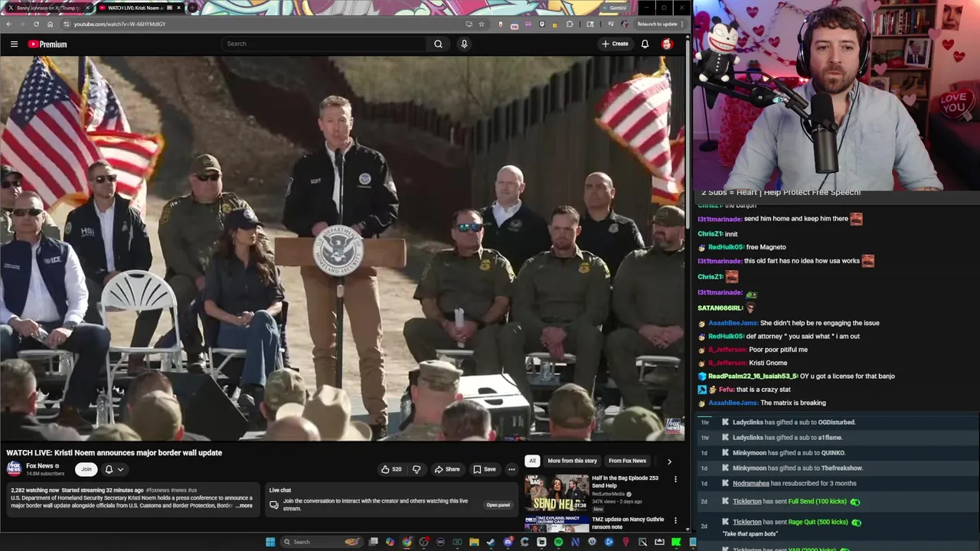This screenshot has width=980, height=551.
Task: Show next filter chips with arrow
Action: pyautogui.click(x=669, y=461)
